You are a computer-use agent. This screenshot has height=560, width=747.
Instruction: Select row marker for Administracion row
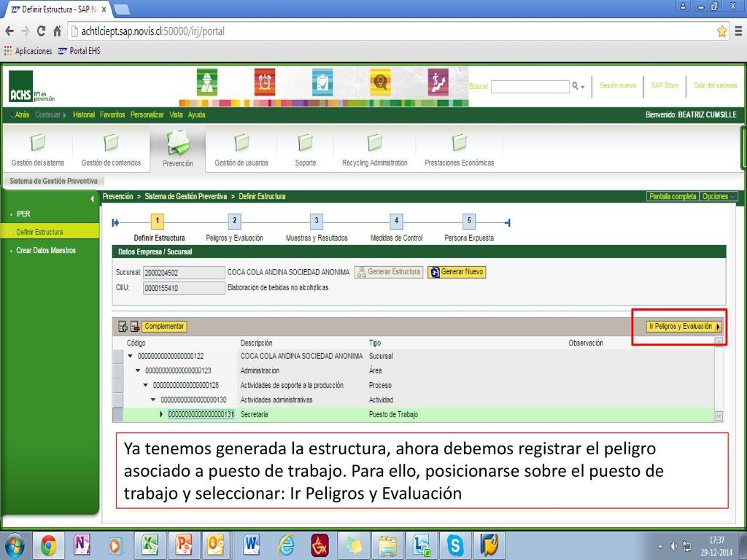pos(117,370)
